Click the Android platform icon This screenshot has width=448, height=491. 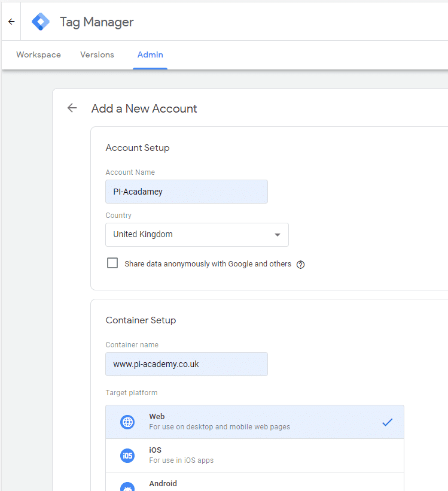(x=127, y=486)
